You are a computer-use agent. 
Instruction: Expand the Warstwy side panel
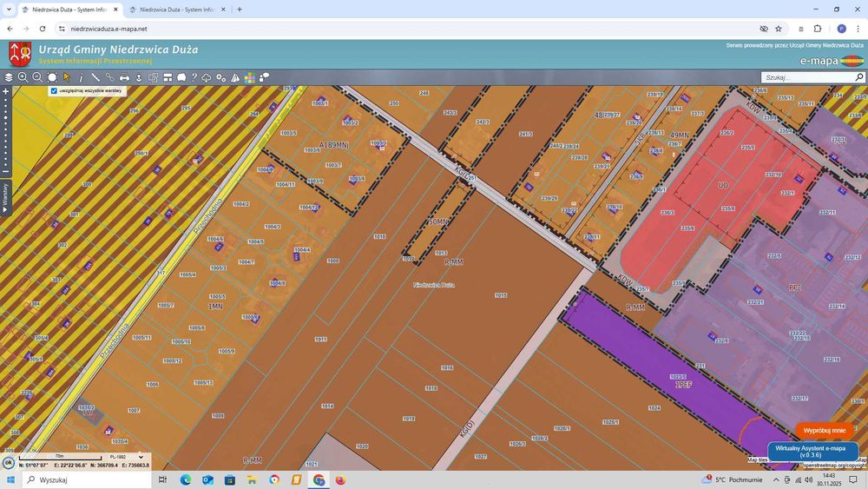click(5, 198)
